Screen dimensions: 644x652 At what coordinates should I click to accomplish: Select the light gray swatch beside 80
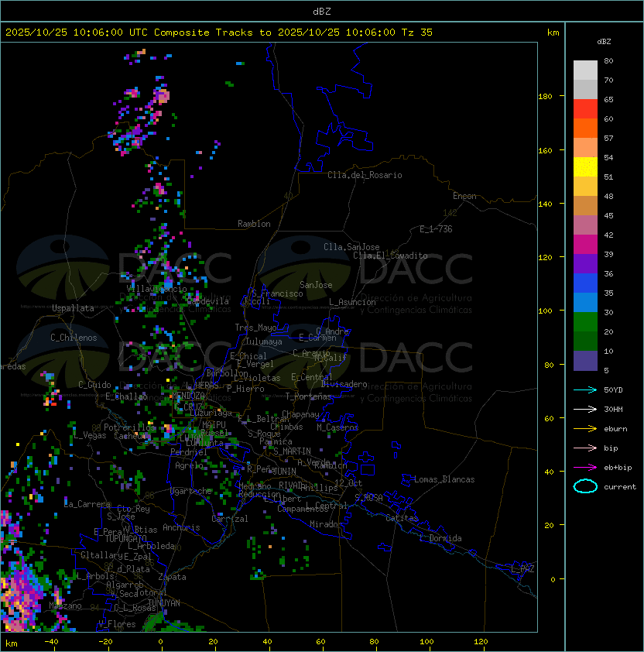[x=585, y=70]
